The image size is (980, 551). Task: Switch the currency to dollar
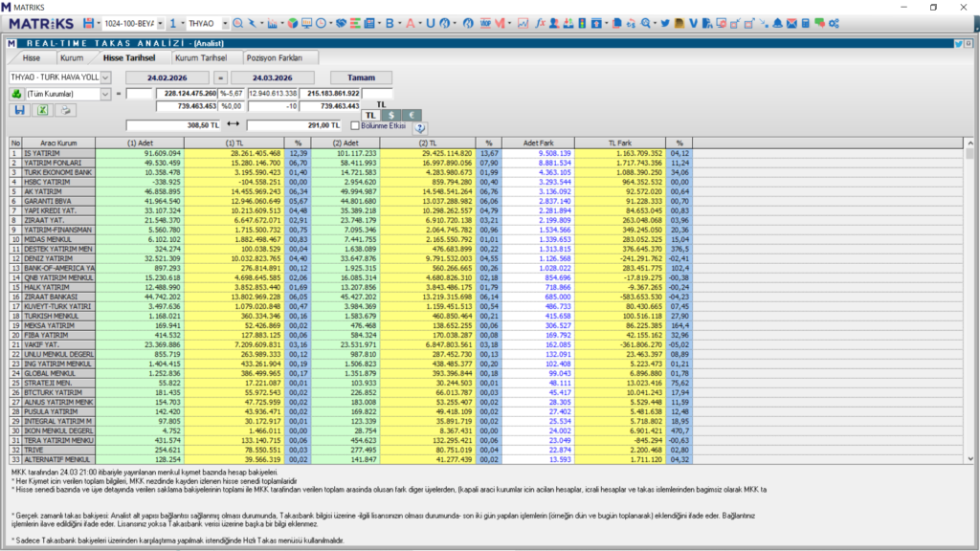click(x=391, y=115)
